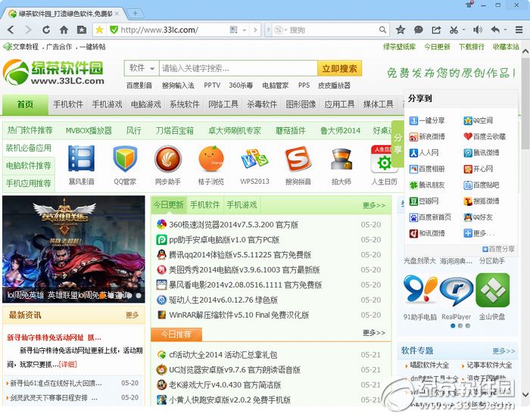This screenshot has width=530, height=420.
Task: Open the chat bubble toolbar icon
Action: (419, 30)
